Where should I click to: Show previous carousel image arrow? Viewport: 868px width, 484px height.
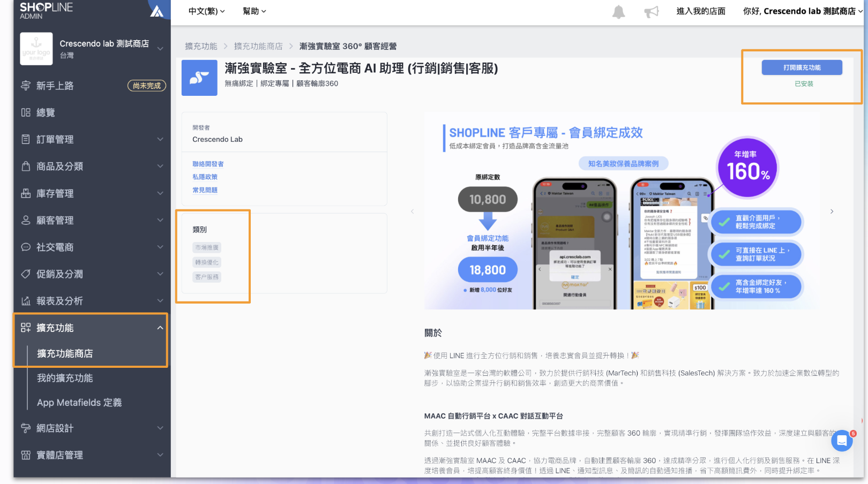[x=412, y=211]
